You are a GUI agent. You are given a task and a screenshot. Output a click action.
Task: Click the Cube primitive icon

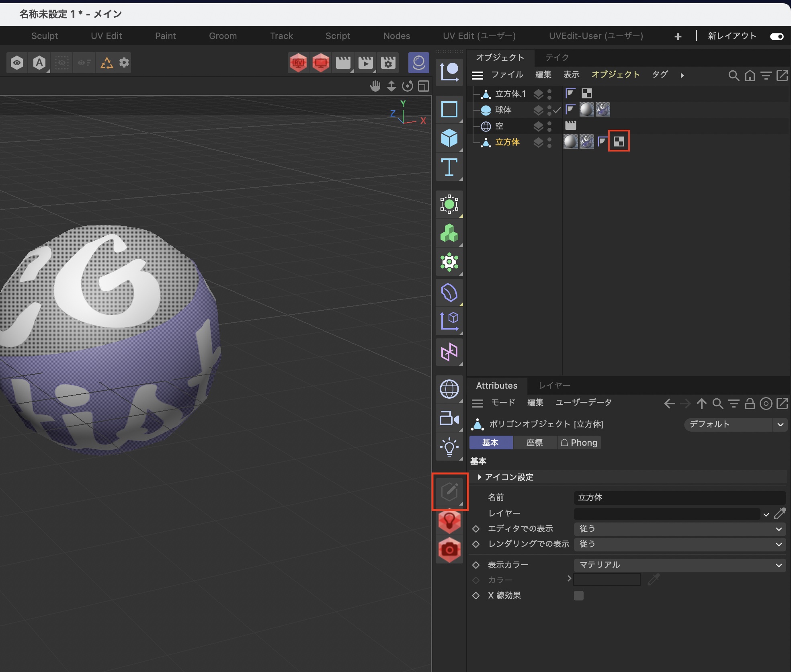click(449, 138)
